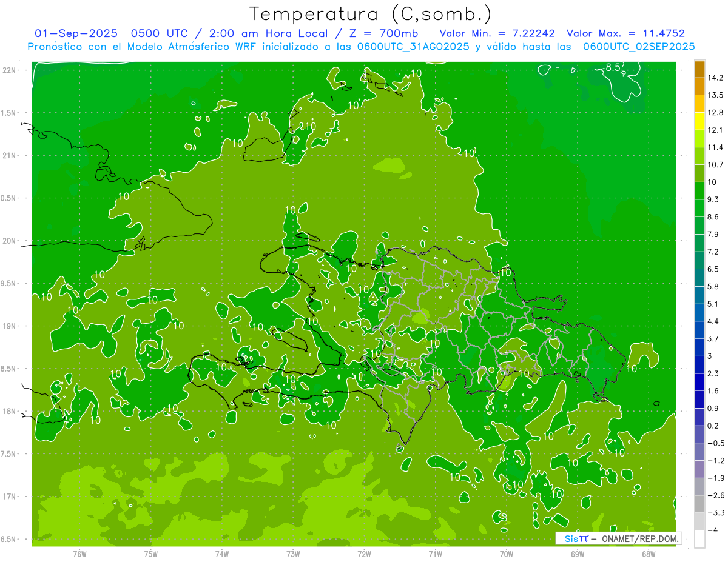
Task: Click the '-4' colorbar value
Action: click(713, 530)
